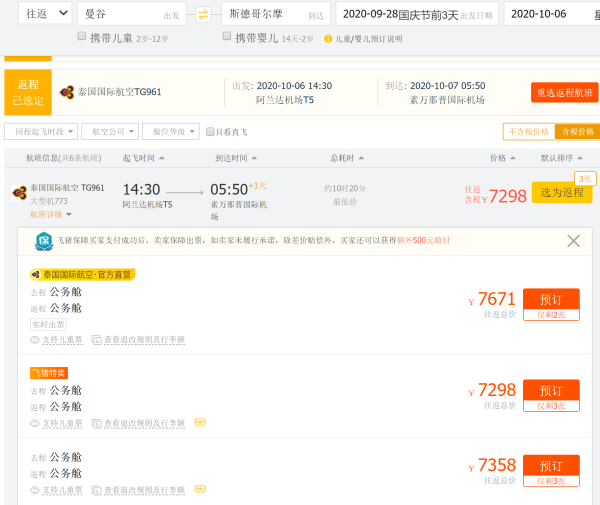This screenshot has width=600, height=505.
Task: Edit departure city field 曼谷
Action: pyautogui.click(x=132, y=14)
